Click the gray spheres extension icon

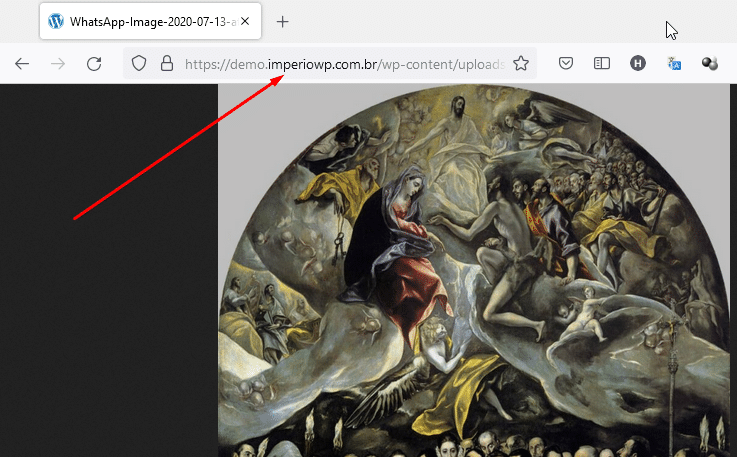click(x=710, y=64)
